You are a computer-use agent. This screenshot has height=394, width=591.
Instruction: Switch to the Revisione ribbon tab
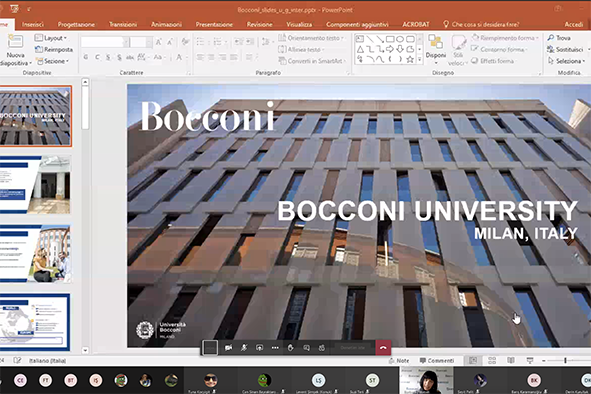tap(259, 24)
